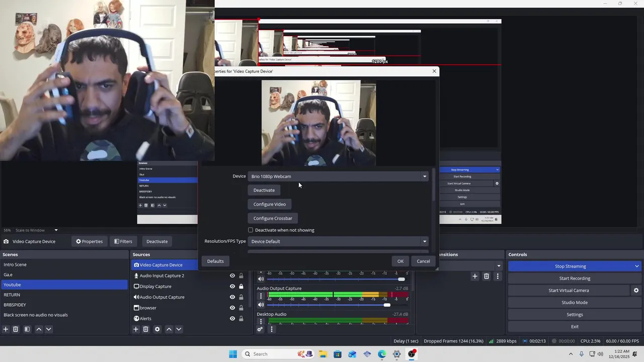Screen dimensions: 644x362
Task: Open Studio Mode
Action: pos(575,303)
